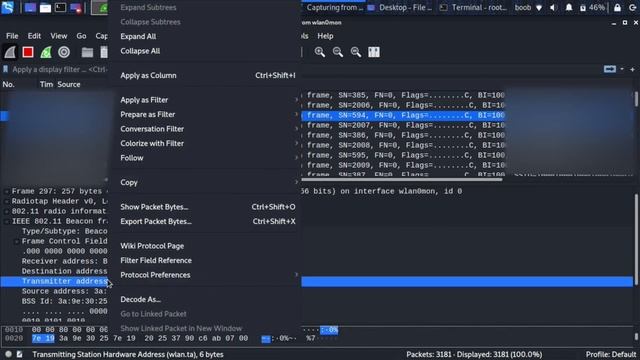Open display filter bookmarks icon
Screen dimensions: 640x360
(5, 69)
